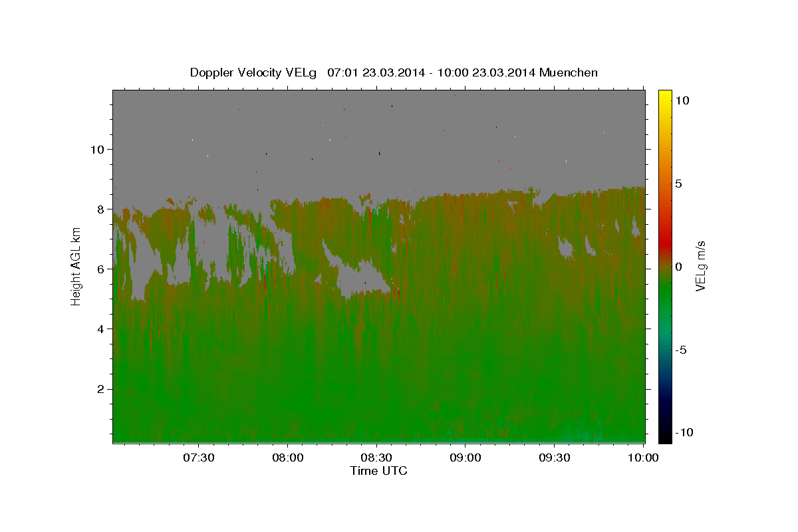Image resolution: width=798 pixels, height=532 pixels.
Task: Click the colorbar value 10 label
Action: click(x=683, y=100)
